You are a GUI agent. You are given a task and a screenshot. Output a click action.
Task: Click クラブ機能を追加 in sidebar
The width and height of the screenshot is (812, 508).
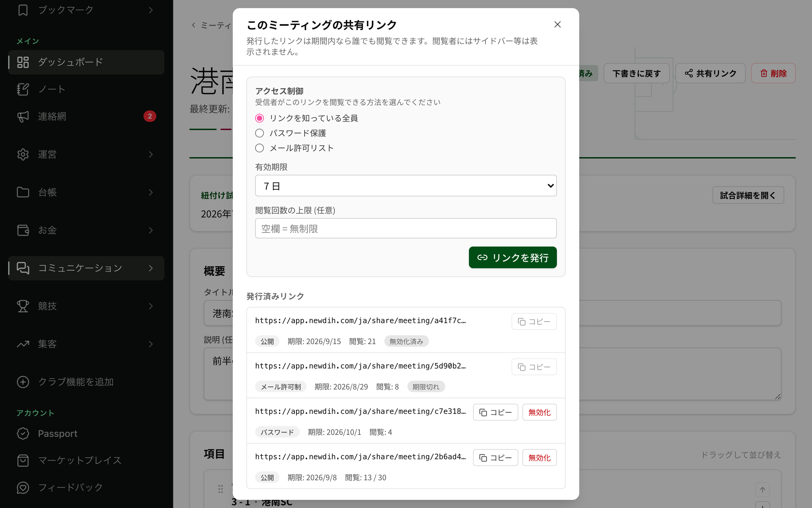click(86, 382)
